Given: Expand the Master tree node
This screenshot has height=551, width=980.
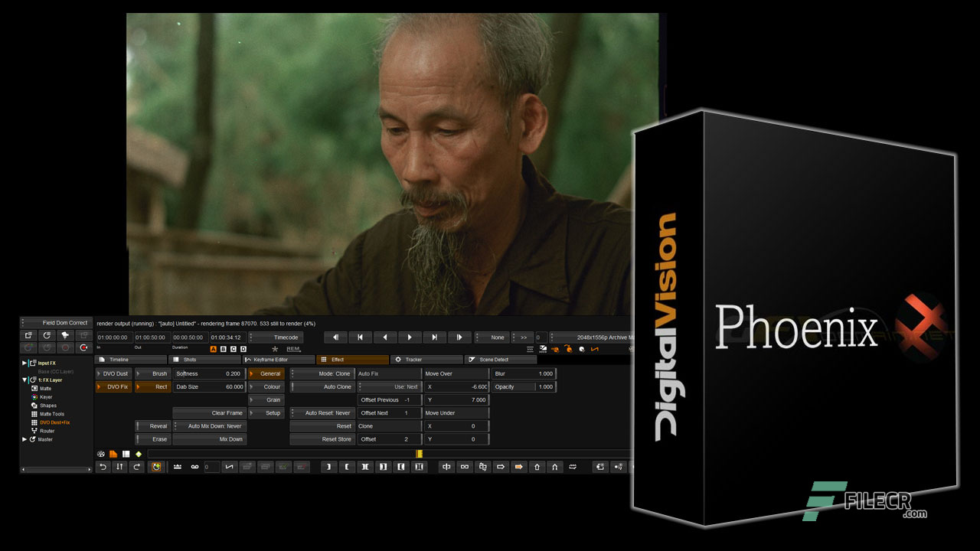Looking at the screenshot, I should [x=24, y=439].
